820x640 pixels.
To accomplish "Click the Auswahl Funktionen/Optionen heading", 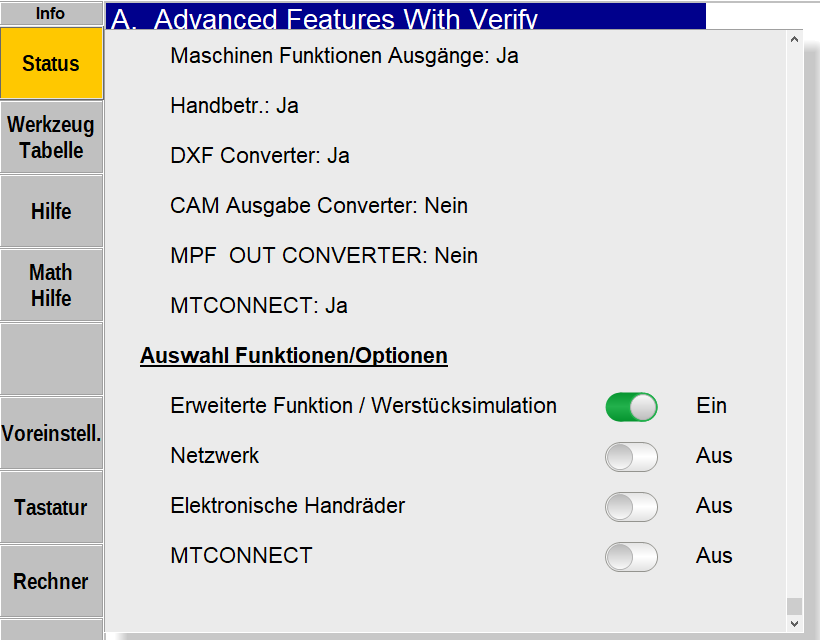I will pyautogui.click(x=293, y=356).
